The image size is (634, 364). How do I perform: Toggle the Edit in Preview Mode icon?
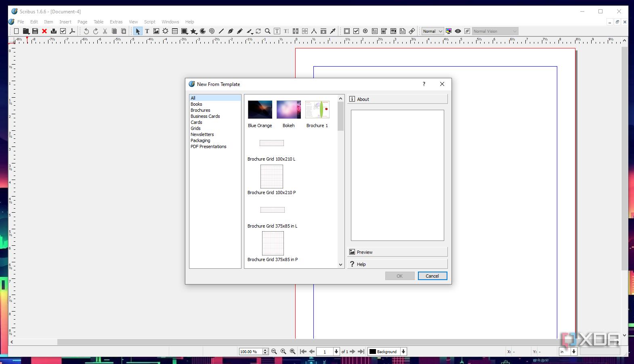[467, 31]
